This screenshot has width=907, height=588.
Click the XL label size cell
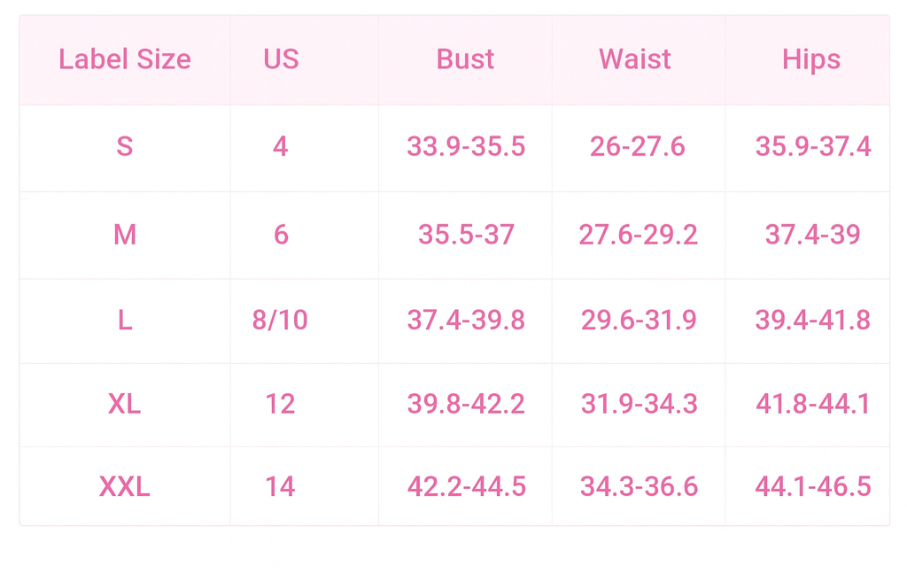(125, 404)
